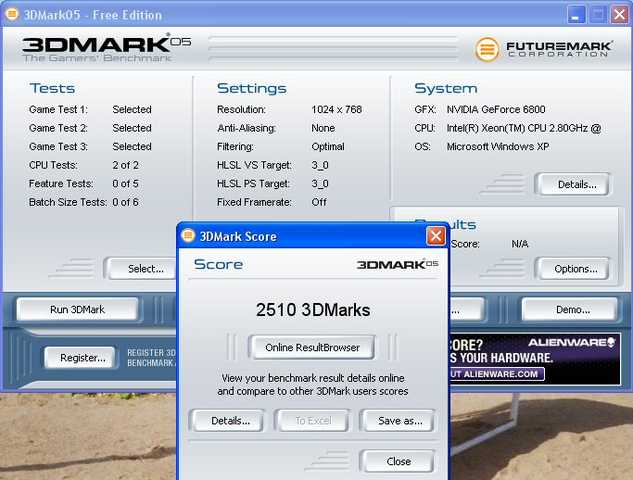
Task: Click the Settings section heading
Action: (x=252, y=89)
